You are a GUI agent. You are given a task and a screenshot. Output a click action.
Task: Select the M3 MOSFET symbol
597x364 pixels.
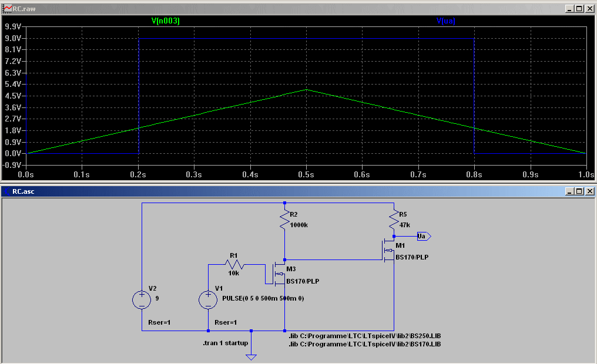[x=278, y=273]
